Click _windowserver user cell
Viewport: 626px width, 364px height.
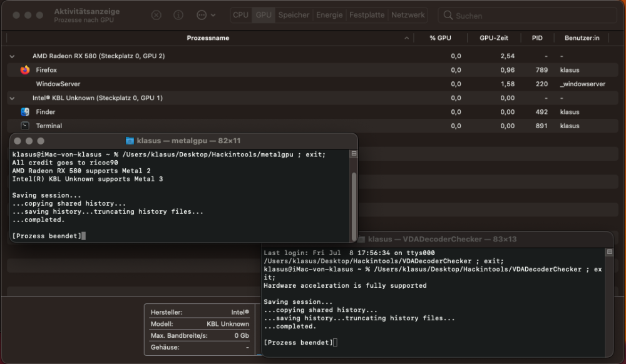[x=582, y=84]
